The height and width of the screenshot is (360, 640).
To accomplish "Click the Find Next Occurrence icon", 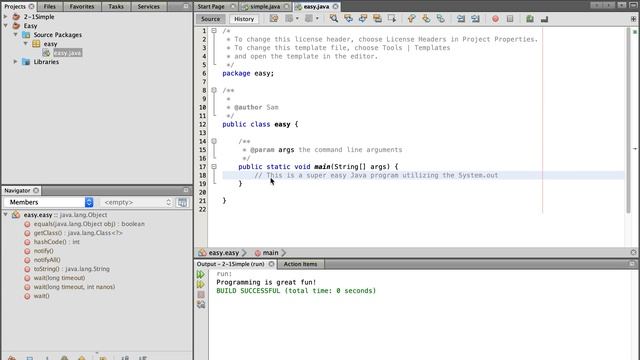I will 362,19.
